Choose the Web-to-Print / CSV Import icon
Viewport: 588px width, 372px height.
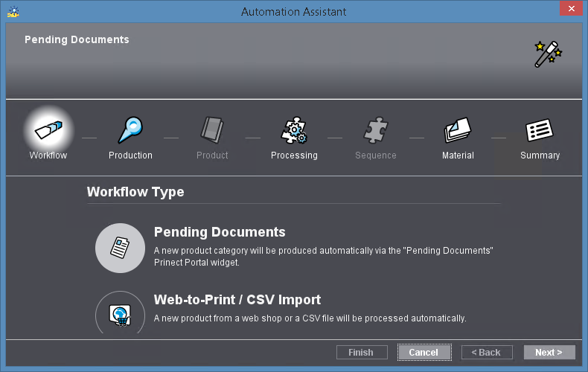(120, 313)
